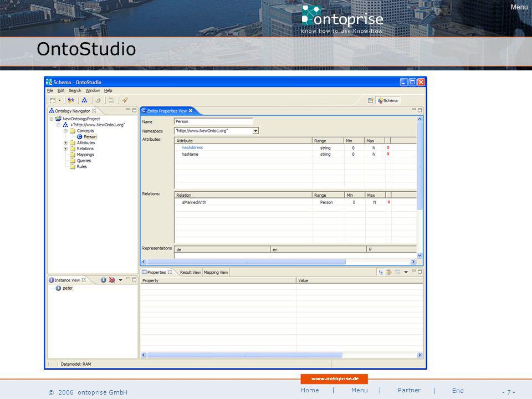
Task: Click the Open Perspective icon
Action: click(x=371, y=100)
